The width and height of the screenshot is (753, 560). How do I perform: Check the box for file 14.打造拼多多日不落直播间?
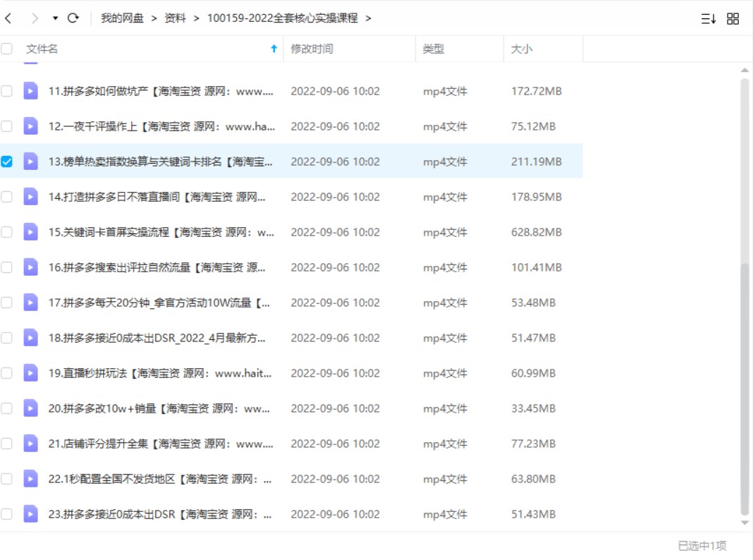coord(7,197)
